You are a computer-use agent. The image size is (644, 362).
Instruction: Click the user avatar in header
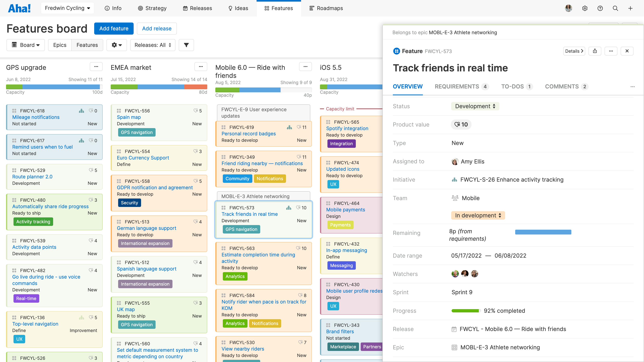click(x=568, y=8)
